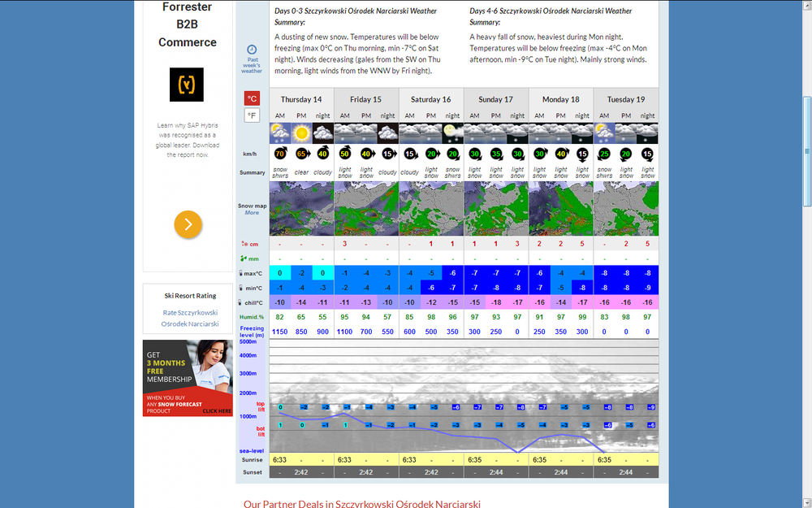Click the SAP Hybris ad logo
The height and width of the screenshot is (508, 812).
click(x=187, y=85)
